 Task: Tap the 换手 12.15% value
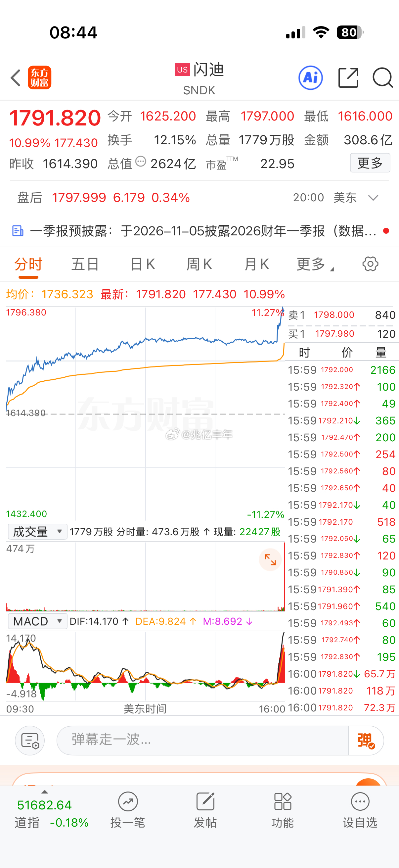pyautogui.click(x=152, y=140)
